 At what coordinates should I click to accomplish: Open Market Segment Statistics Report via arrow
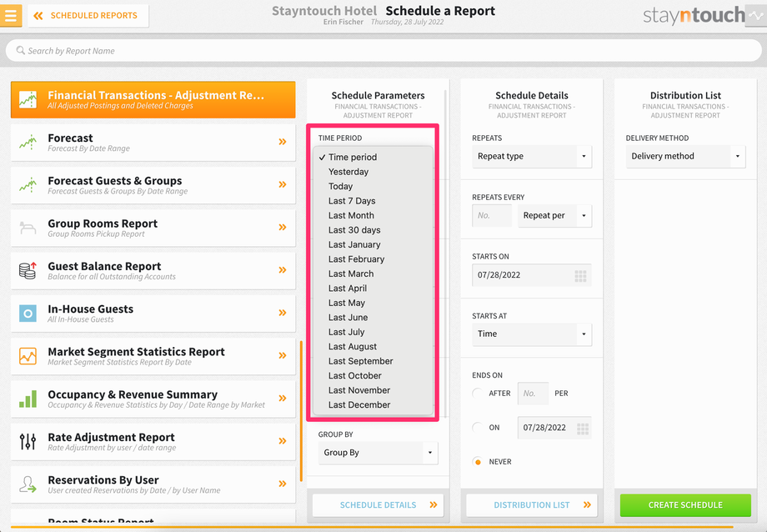point(283,355)
